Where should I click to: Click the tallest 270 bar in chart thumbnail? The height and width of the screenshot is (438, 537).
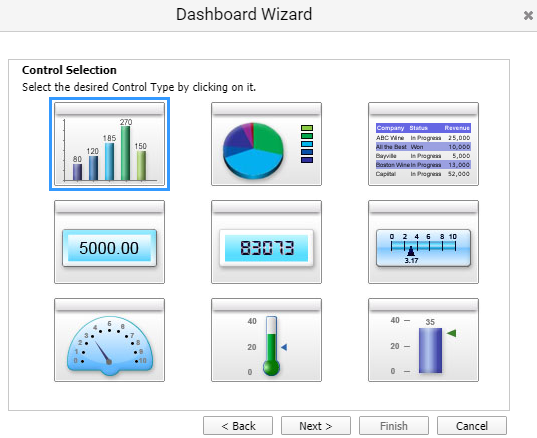[x=125, y=153]
